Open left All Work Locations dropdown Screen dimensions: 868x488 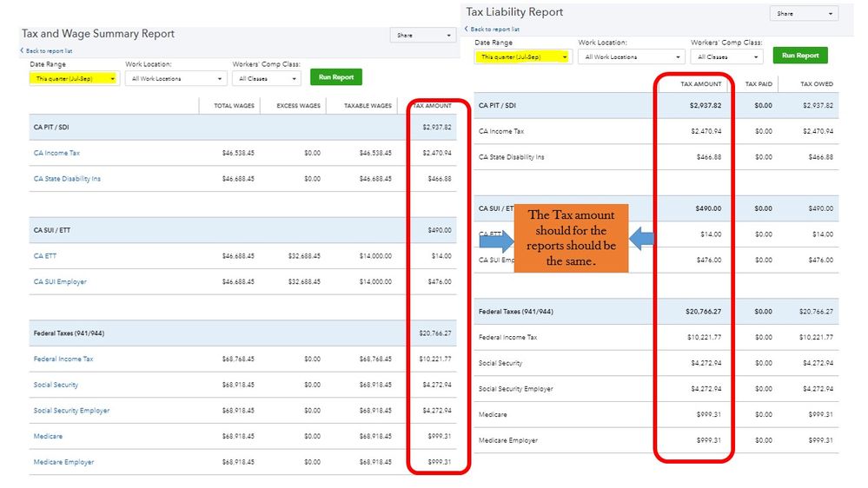click(176, 78)
